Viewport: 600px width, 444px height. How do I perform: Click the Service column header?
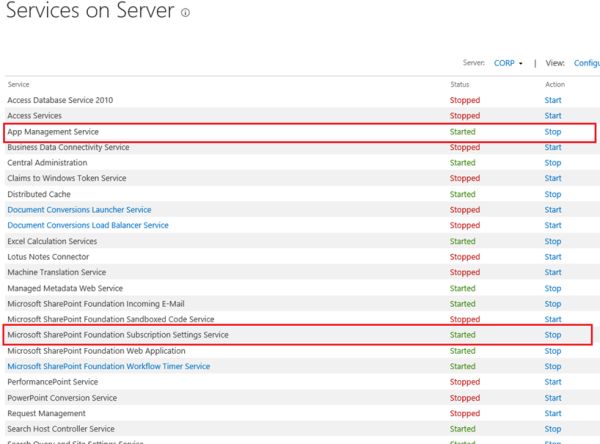click(18, 84)
